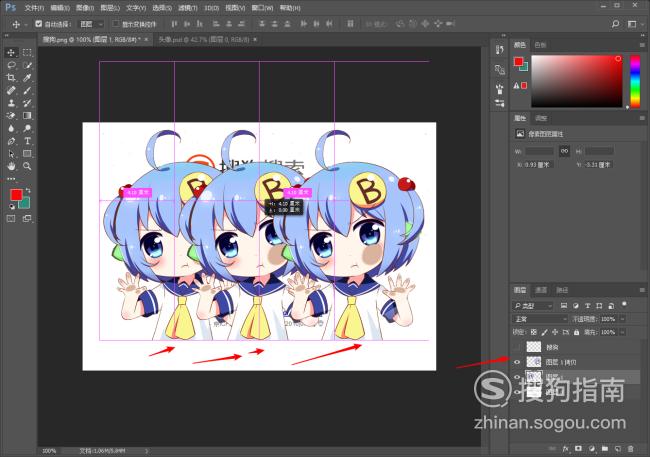This screenshot has height=457, width=650.
Task: Click the vertical hue spectrum slider
Action: point(635,81)
